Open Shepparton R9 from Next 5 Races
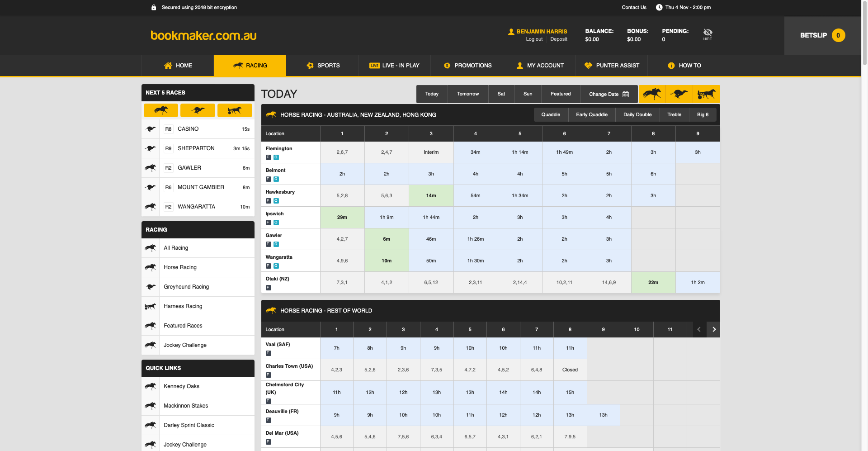 198,148
